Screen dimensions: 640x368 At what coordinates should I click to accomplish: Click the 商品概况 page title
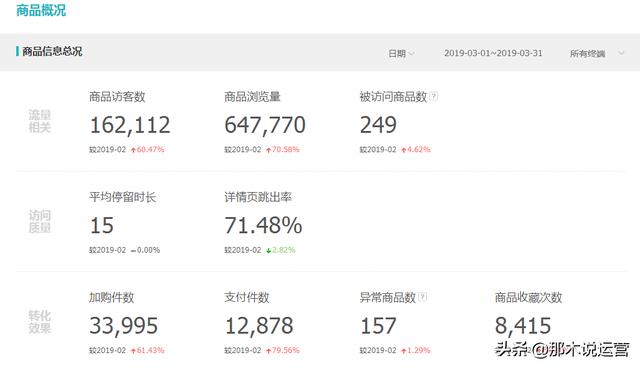(41, 10)
